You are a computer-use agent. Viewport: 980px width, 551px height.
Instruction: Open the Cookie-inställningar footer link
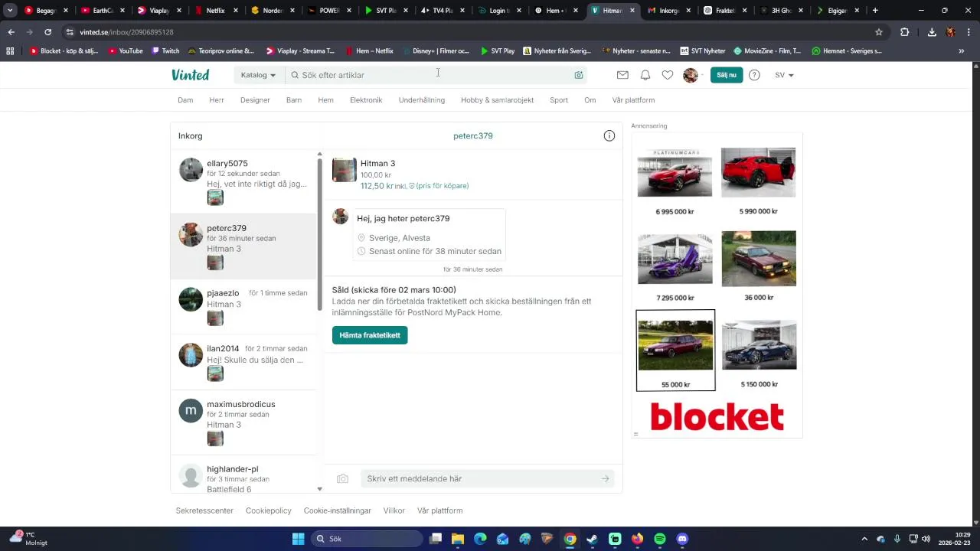coord(338,510)
